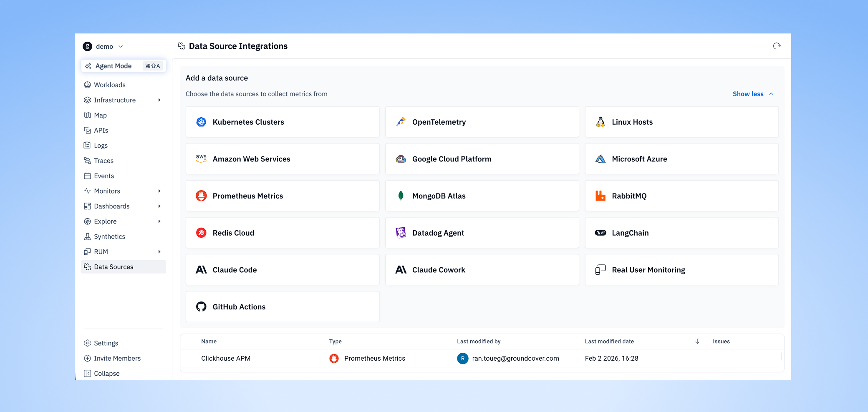Open Invite Members in the sidebar
Screen dimensions: 868x412
(x=124, y=358)
